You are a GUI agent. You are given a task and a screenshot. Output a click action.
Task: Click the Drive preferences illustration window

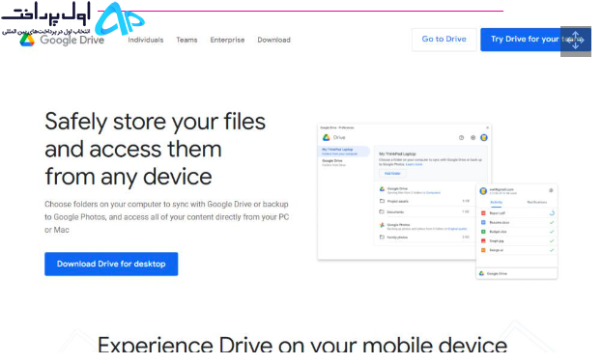coord(404,192)
